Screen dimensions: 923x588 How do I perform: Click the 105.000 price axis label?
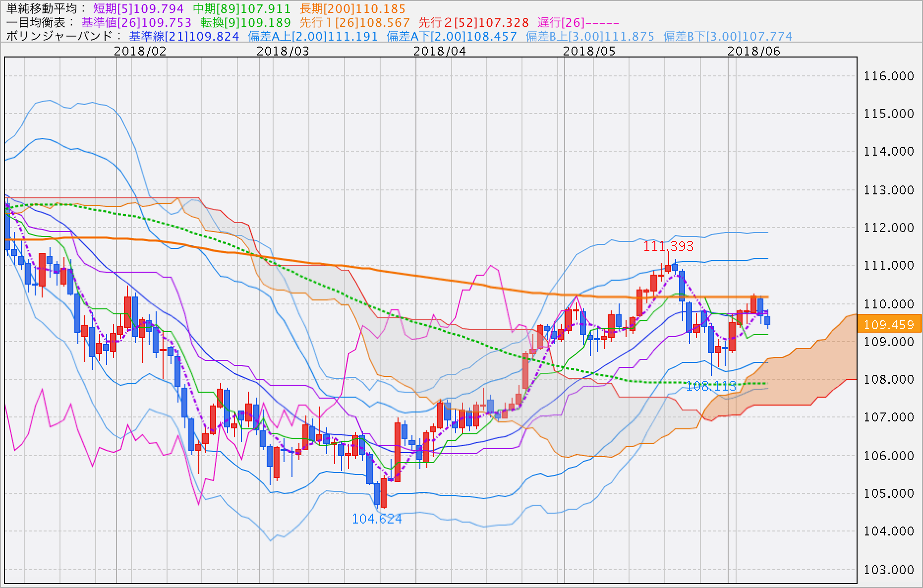point(889,493)
